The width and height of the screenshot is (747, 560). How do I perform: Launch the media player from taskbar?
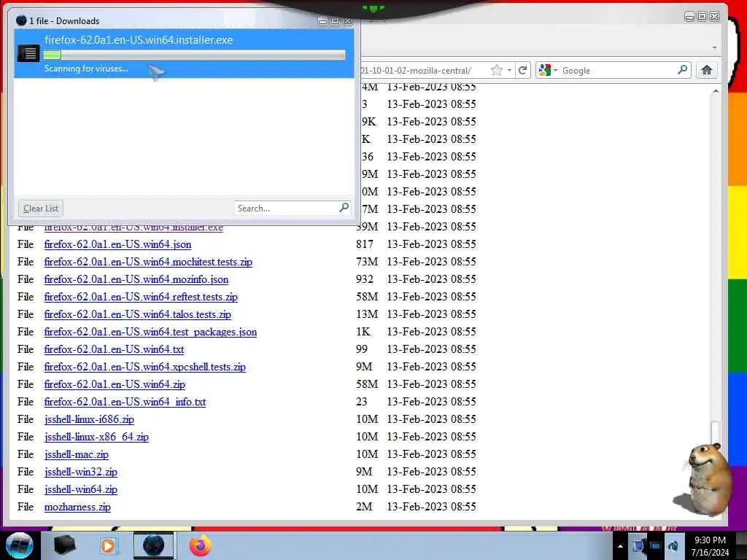108,545
